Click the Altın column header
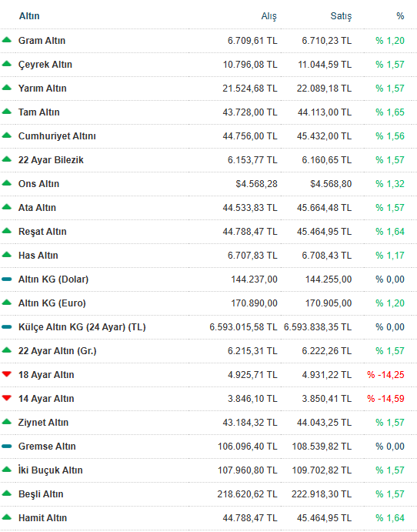This screenshot has height=532, width=417. [29, 16]
